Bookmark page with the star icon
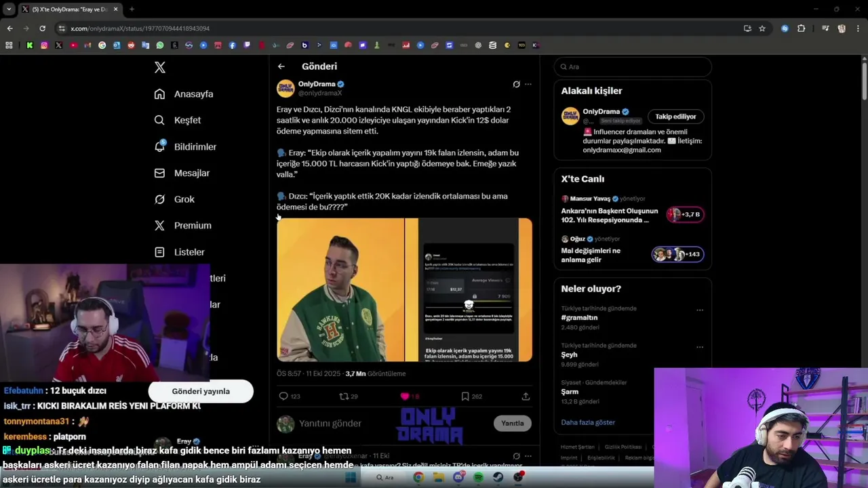 click(x=762, y=28)
